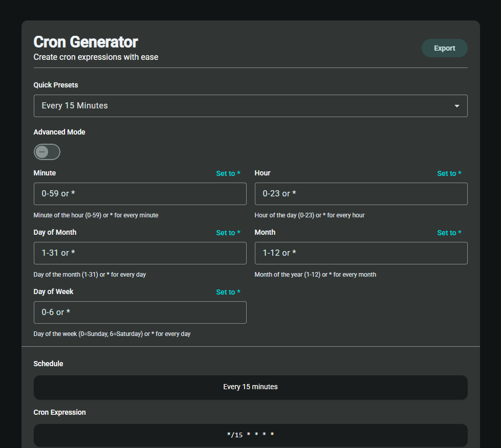This screenshot has height=448, width=501.
Task: Click the 'Advanced Mode' label
Action: [59, 132]
